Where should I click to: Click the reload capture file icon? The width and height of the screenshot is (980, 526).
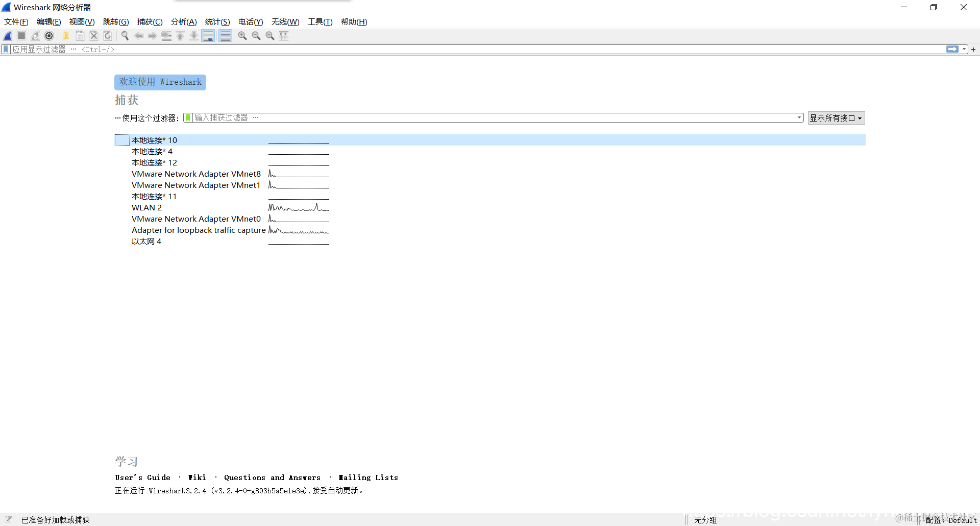[x=108, y=36]
